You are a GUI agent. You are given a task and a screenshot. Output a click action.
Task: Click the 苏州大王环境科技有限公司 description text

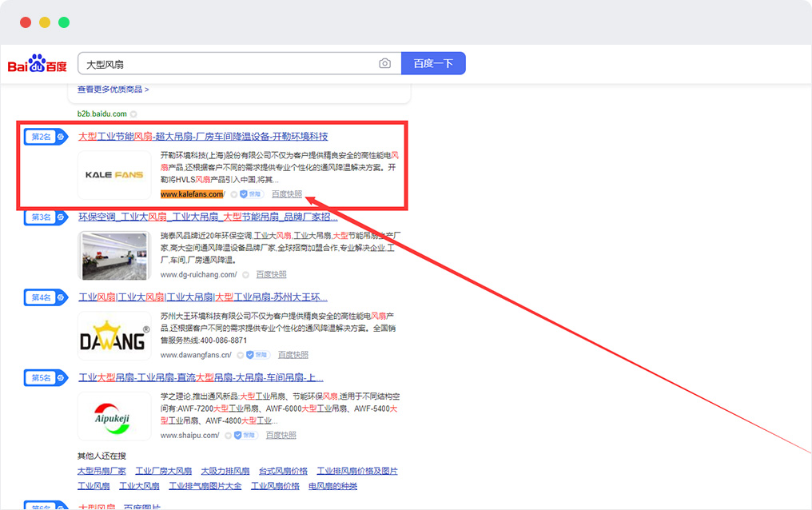coord(278,328)
